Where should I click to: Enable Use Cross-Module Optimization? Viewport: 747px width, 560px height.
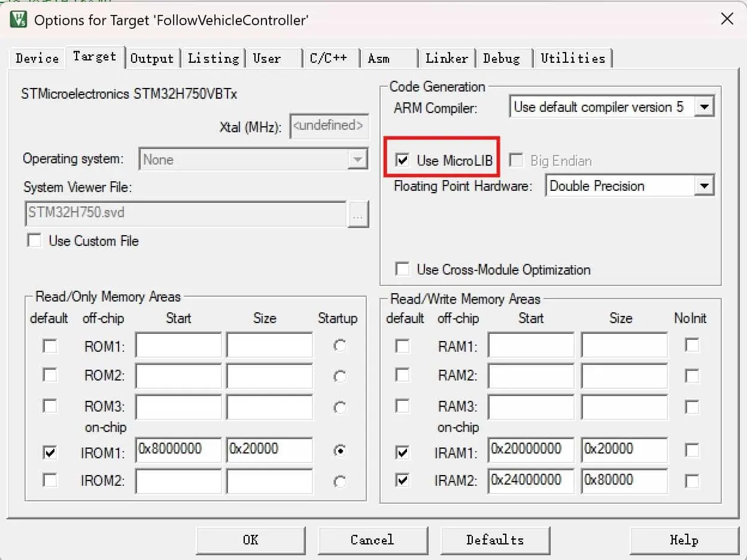(x=403, y=269)
